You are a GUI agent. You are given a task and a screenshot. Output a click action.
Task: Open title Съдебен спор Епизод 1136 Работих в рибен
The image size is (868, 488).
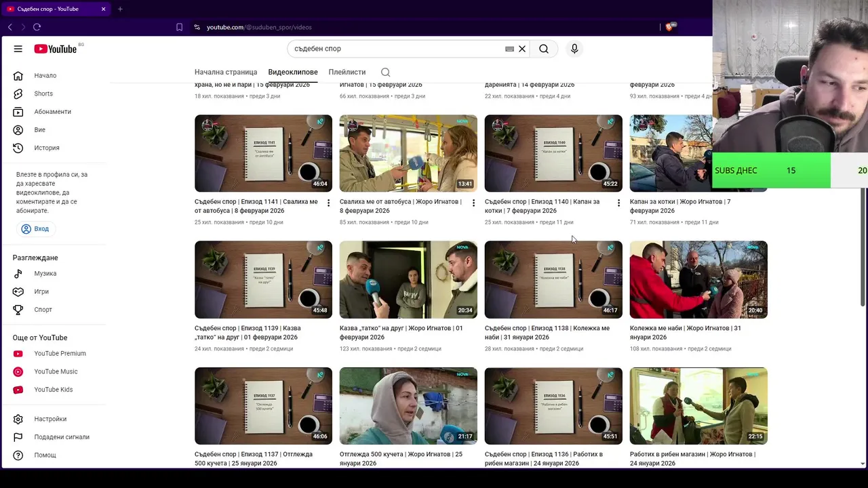coord(544,459)
